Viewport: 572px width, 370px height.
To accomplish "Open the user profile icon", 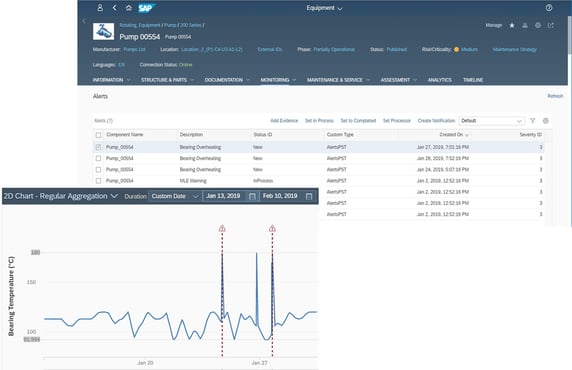I will (x=100, y=8).
